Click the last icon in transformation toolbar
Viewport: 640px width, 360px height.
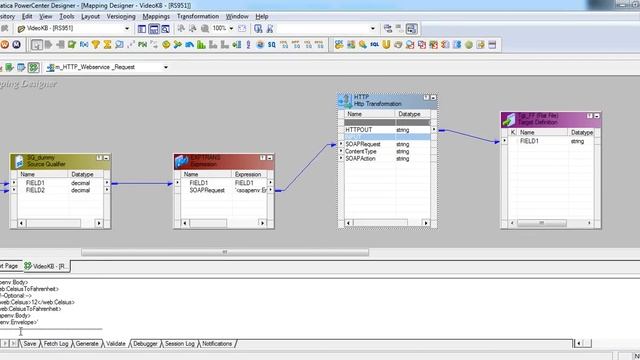(x=492, y=44)
